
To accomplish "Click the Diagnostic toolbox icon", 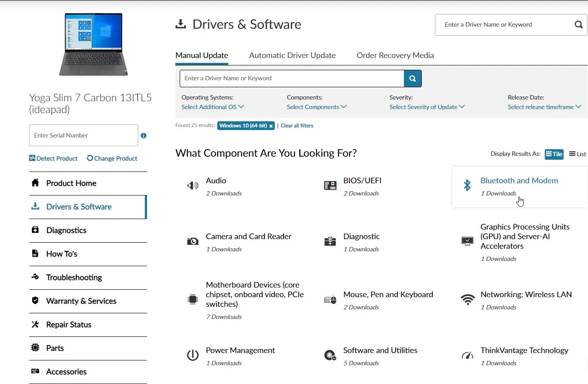I will 330,241.
